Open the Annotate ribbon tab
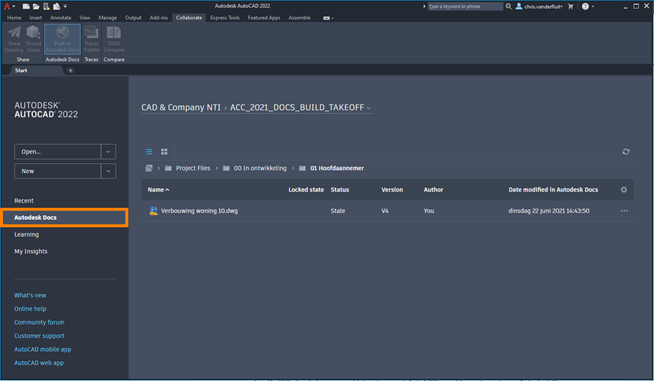The image size is (654, 381). pyautogui.click(x=60, y=18)
